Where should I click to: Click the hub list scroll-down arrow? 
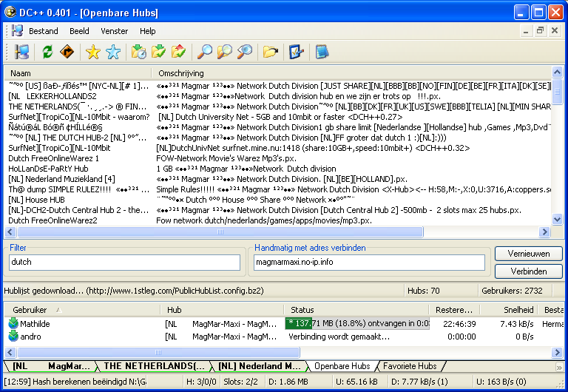[x=557, y=219]
